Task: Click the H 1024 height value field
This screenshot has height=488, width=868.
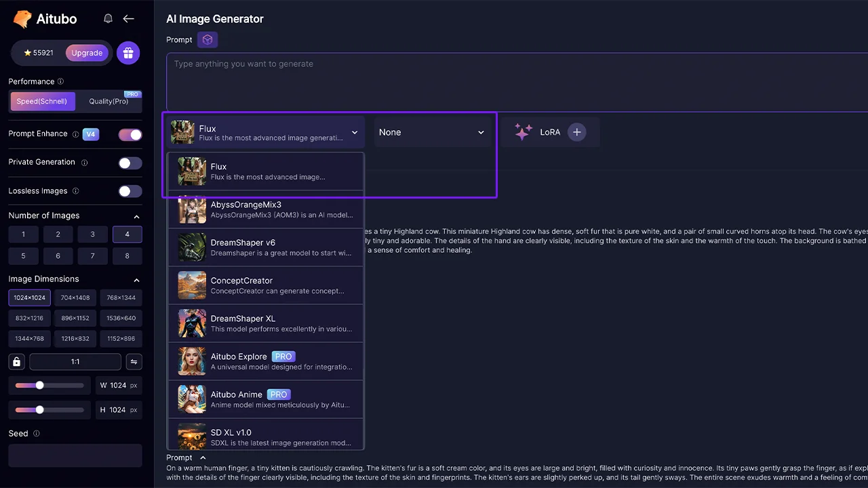Action: 119,409
